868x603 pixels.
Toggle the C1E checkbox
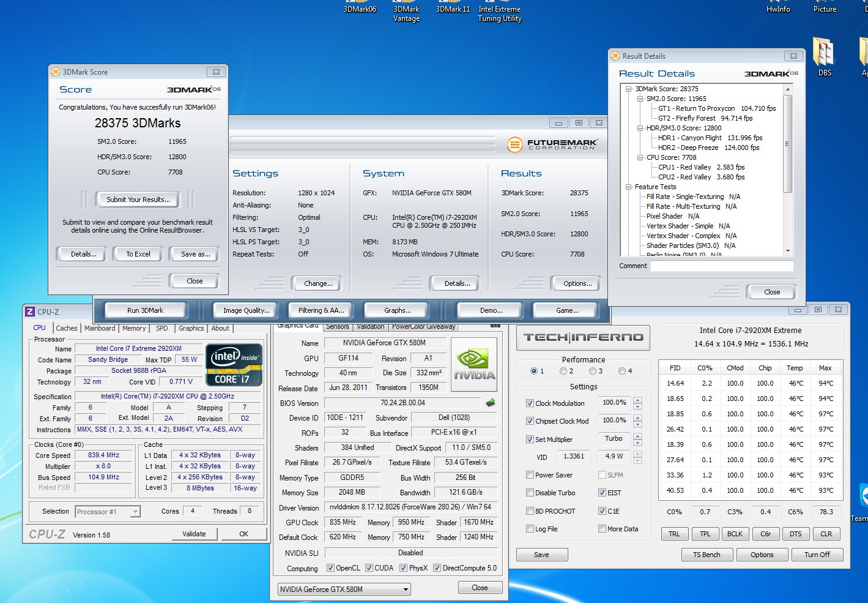tap(602, 511)
